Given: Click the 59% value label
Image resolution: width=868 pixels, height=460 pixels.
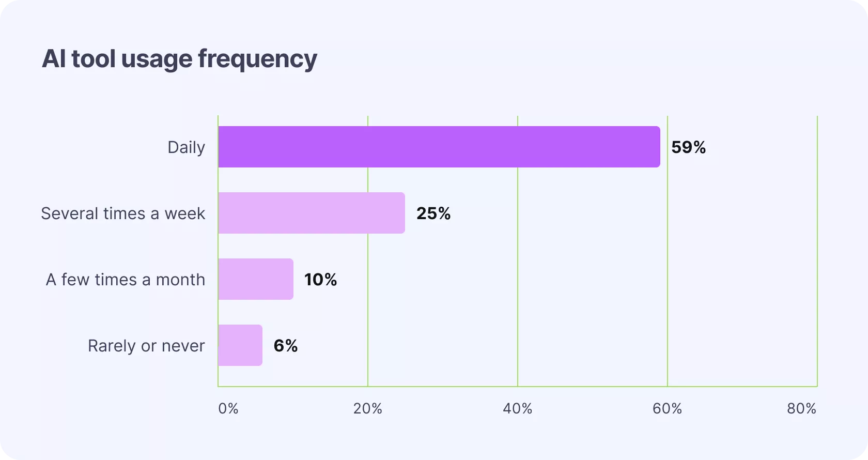Looking at the screenshot, I should (688, 147).
